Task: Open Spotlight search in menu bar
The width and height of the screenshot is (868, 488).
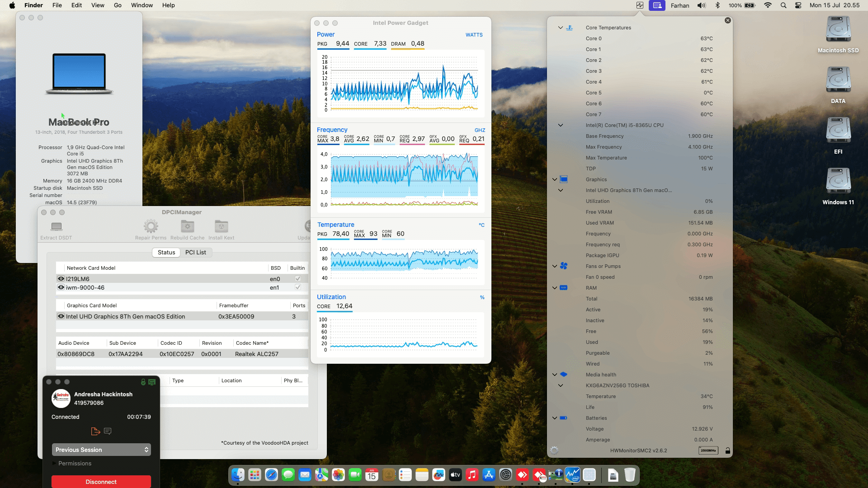Action: point(783,5)
